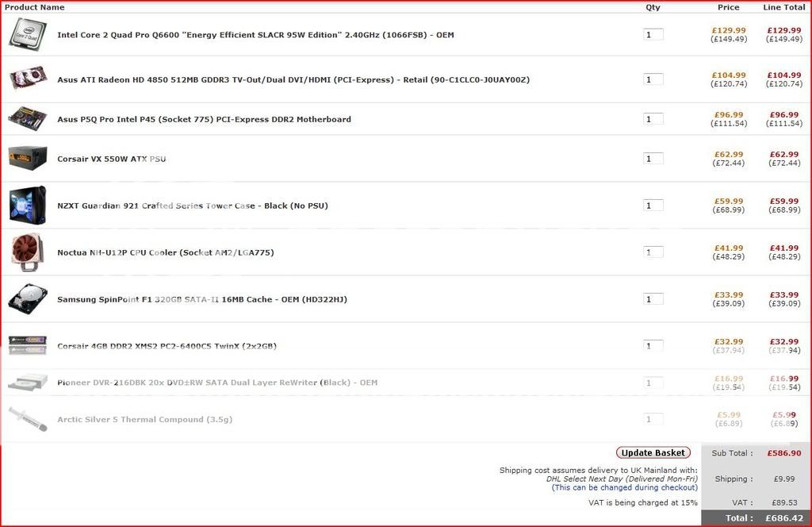
Task: Click the £59.99 price of the NZXT case
Action: coord(729,201)
